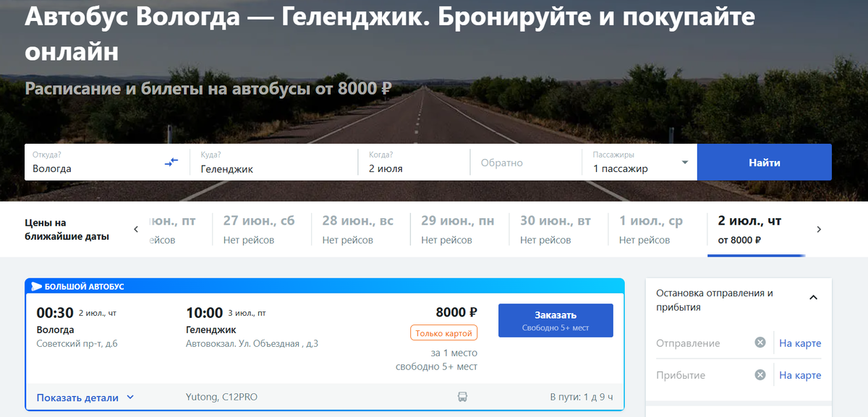The height and width of the screenshot is (417, 868).
Task: Show earlier dates with left arrow
Action: [135, 230]
